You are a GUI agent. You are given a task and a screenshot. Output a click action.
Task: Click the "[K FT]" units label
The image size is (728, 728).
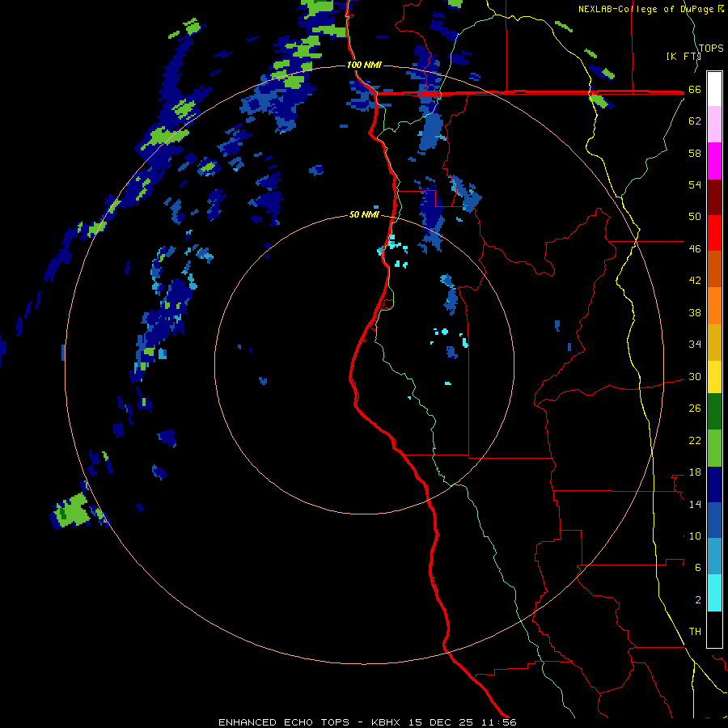click(684, 56)
